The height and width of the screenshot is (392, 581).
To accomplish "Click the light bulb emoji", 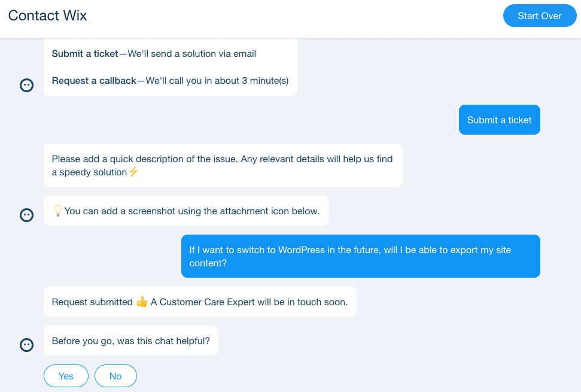I will pos(58,211).
